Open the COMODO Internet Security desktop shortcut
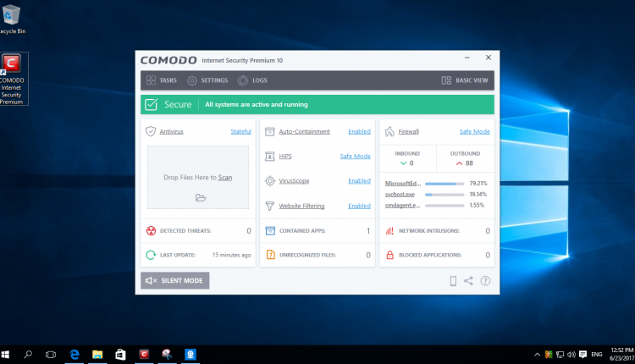 [12, 79]
